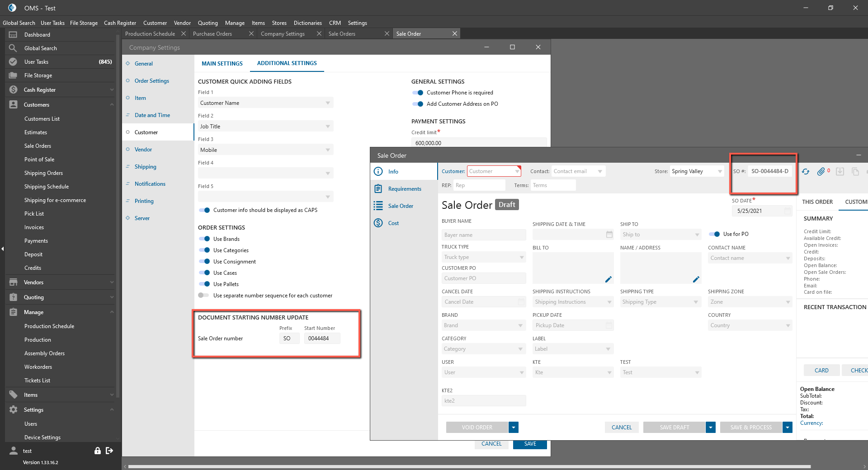Open the Cost section dollar icon
Screen dimensions: 868x470
coord(378,223)
